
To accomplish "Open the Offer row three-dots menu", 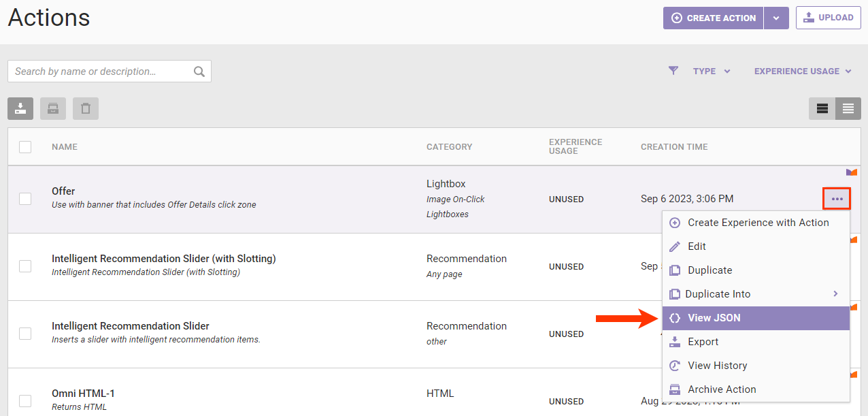I will (x=837, y=199).
